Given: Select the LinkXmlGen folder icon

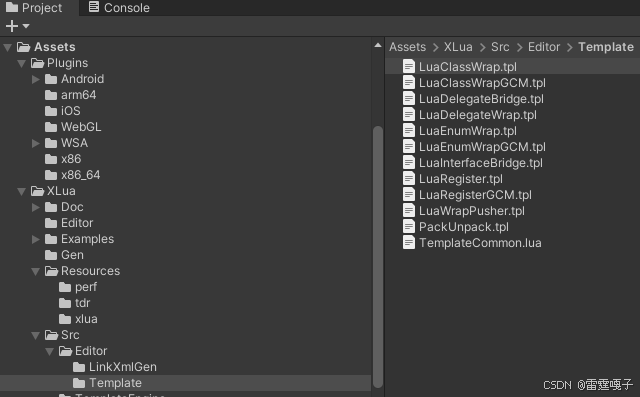Looking at the screenshot, I should 79,367.
